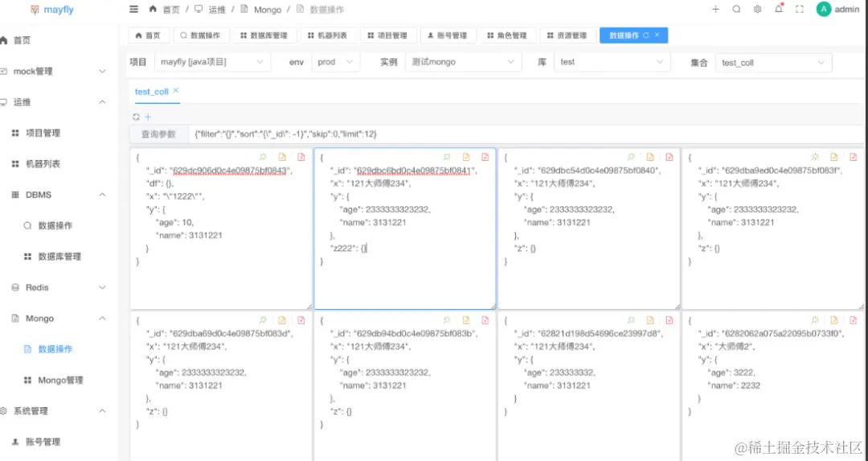Click the resize handle of 629dc906 card
The image size is (868, 461).
[x=309, y=307]
